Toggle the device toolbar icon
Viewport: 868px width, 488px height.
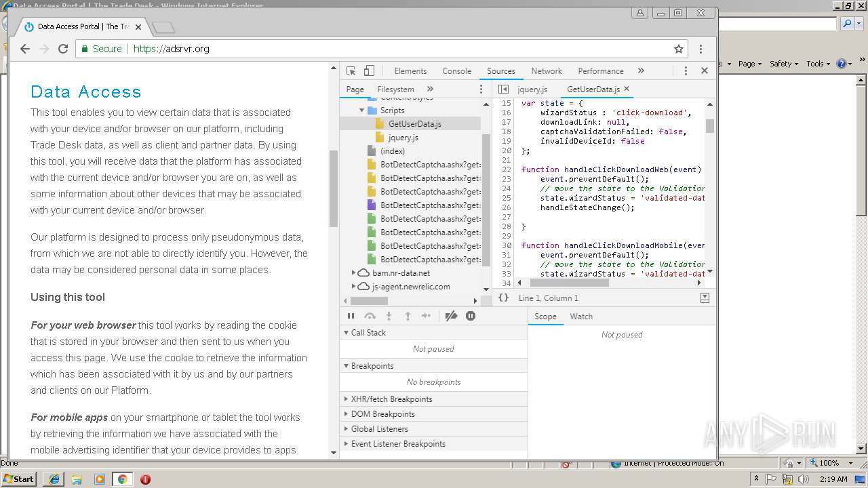(369, 70)
